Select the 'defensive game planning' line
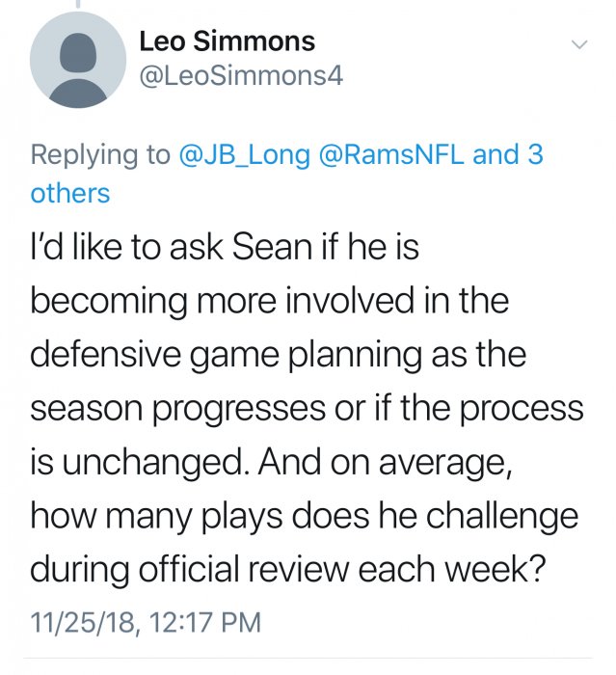 click(278, 355)
